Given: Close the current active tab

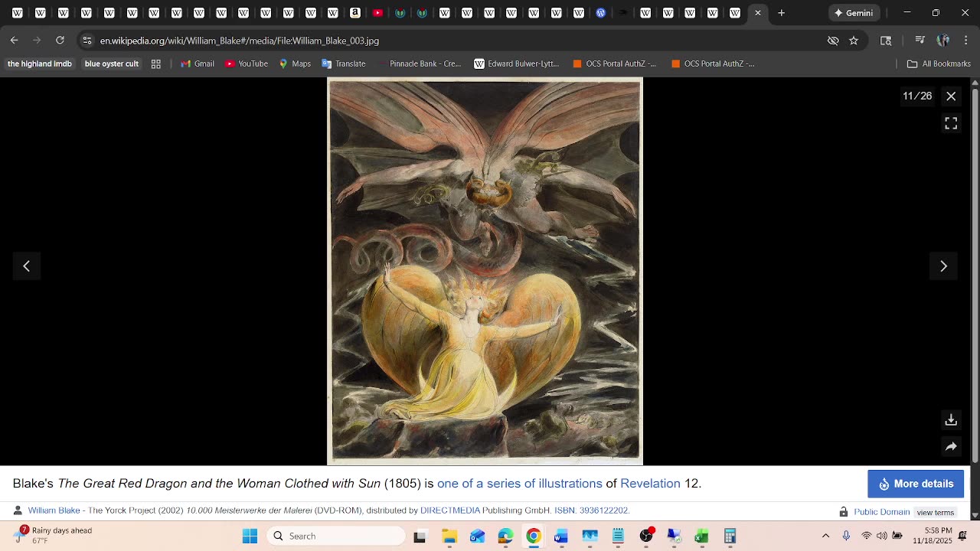Looking at the screenshot, I should pos(758,13).
